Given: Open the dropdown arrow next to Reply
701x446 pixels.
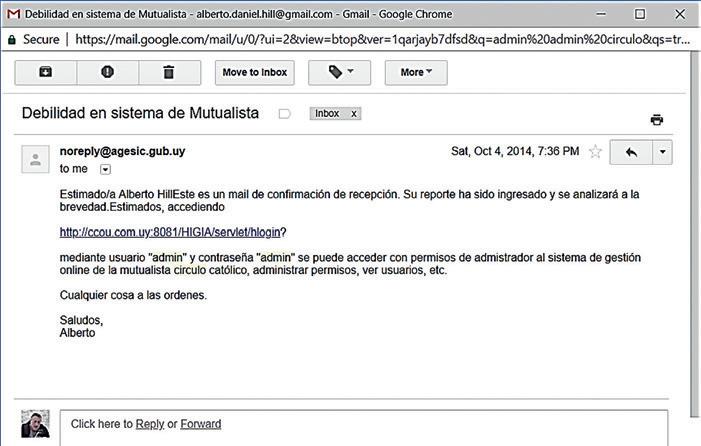Looking at the screenshot, I should tap(663, 152).
